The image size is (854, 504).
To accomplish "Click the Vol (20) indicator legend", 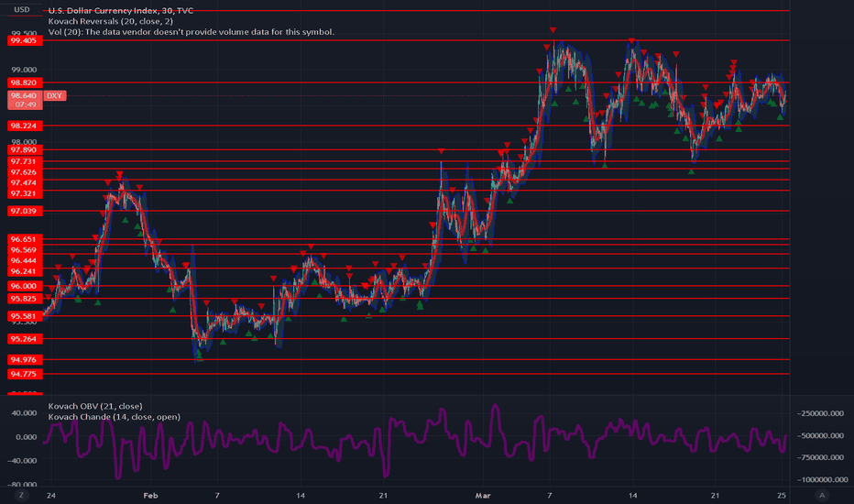I will point(192,32).
